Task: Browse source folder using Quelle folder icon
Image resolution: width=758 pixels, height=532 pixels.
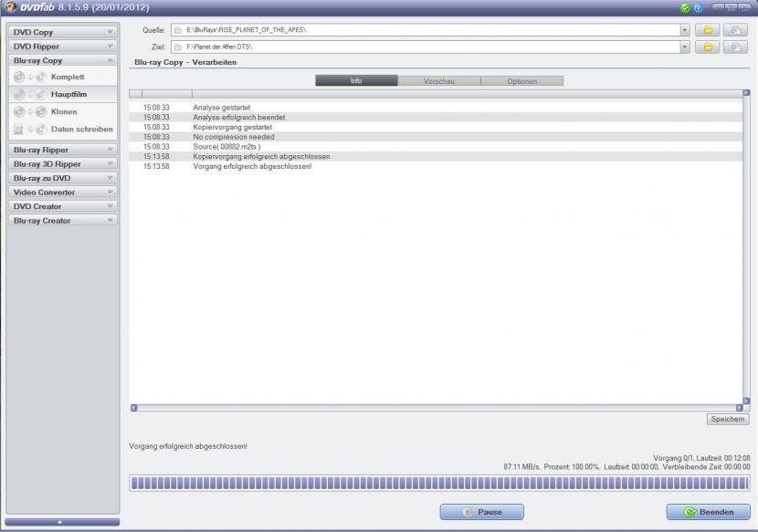Action: click(x=708, y=30)
